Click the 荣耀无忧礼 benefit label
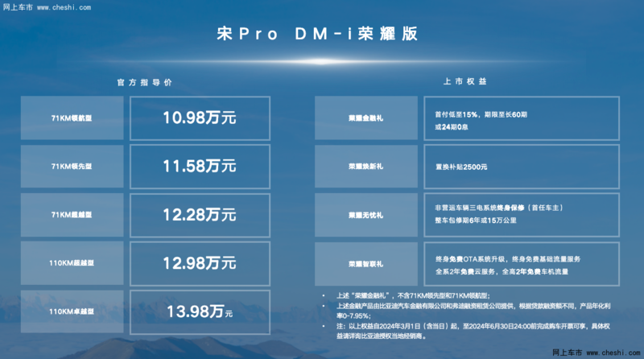 pyautogui.click(x=366, y=215)
